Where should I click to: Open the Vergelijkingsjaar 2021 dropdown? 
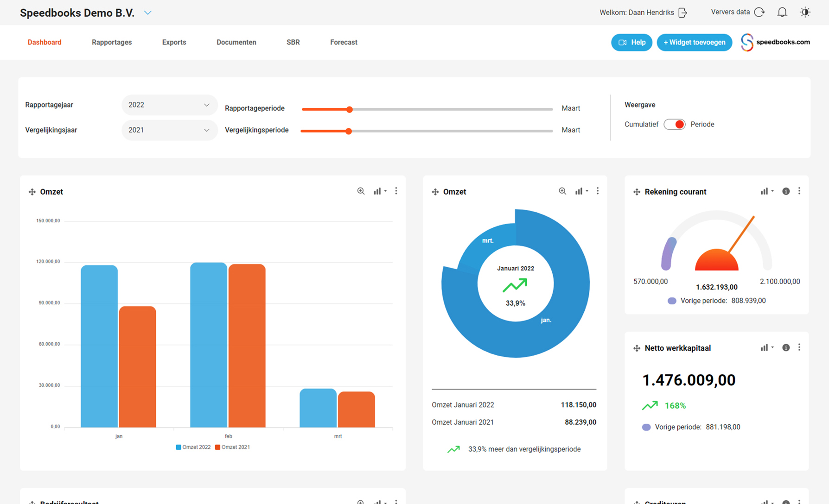click(169, 130)
